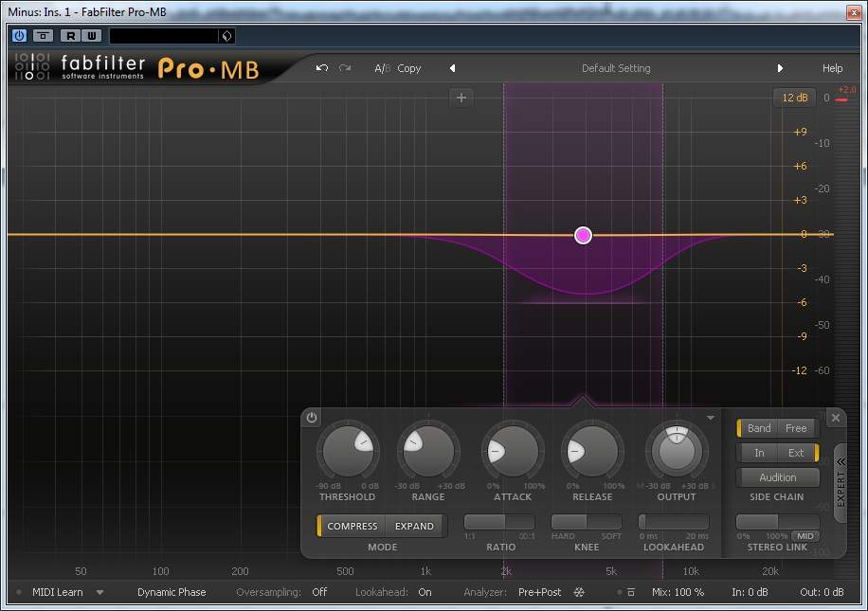Switch mode to EXPAND

pos(414,526)
